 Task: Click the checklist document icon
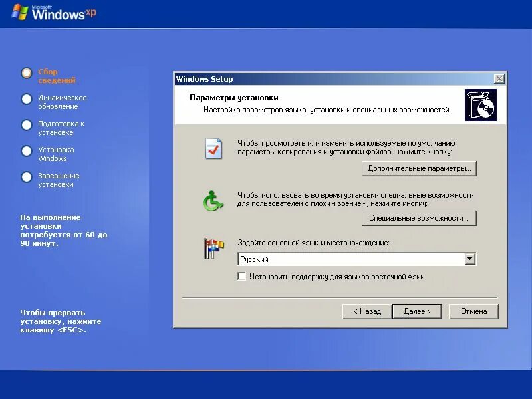tap(213, 148)
